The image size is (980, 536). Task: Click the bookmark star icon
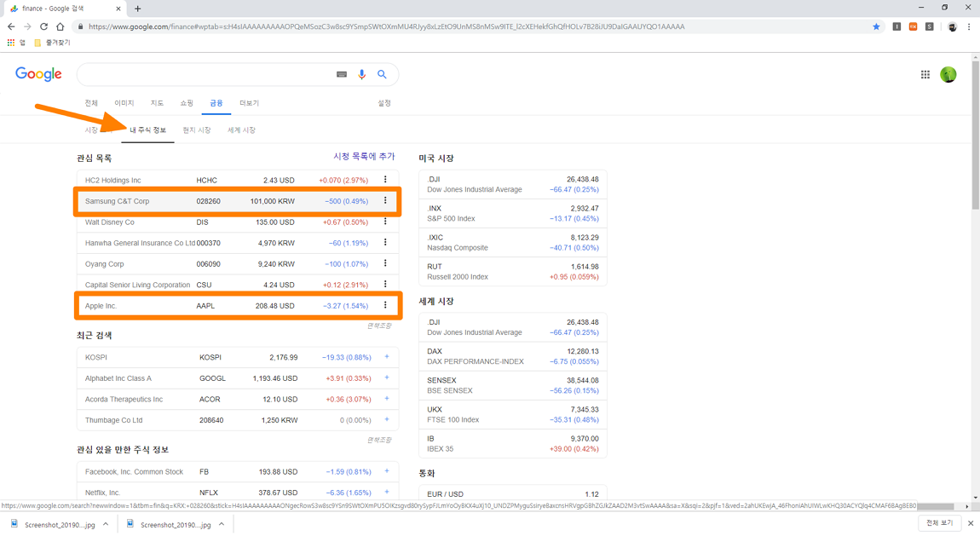876,27
